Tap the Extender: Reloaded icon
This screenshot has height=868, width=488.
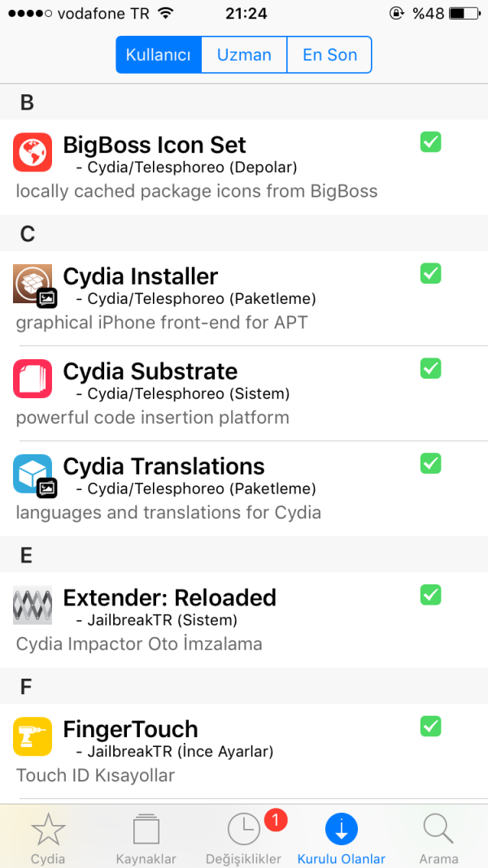pos(33,605)
